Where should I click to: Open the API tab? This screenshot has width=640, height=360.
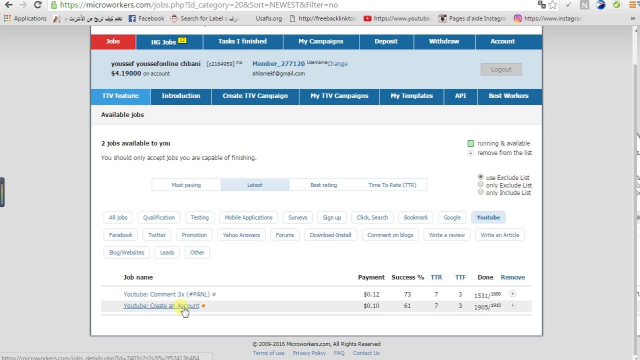point(460,96)
